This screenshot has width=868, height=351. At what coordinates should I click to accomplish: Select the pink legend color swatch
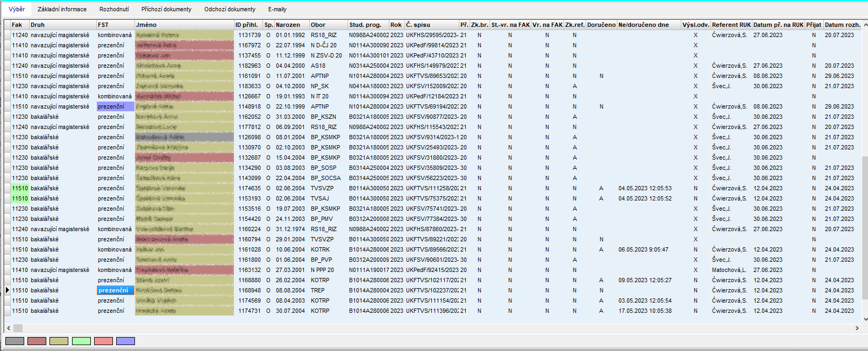pos(103,341)
